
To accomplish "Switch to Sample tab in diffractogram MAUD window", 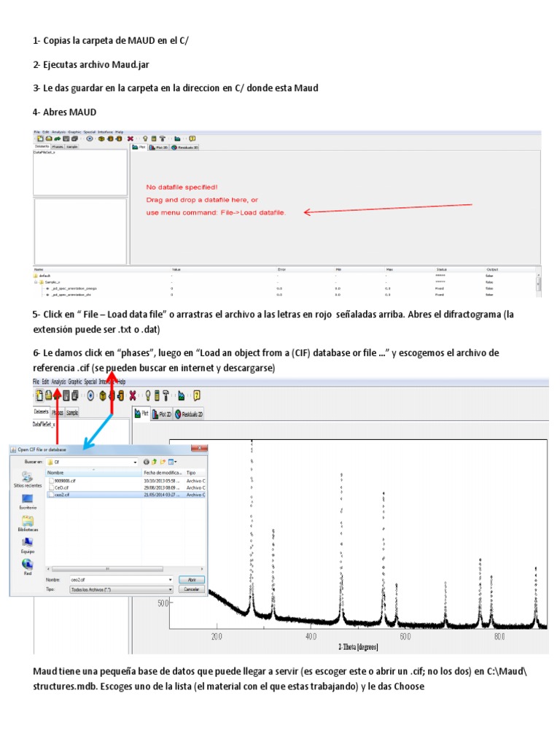I will pyautogui.click(x=72, y=413).
